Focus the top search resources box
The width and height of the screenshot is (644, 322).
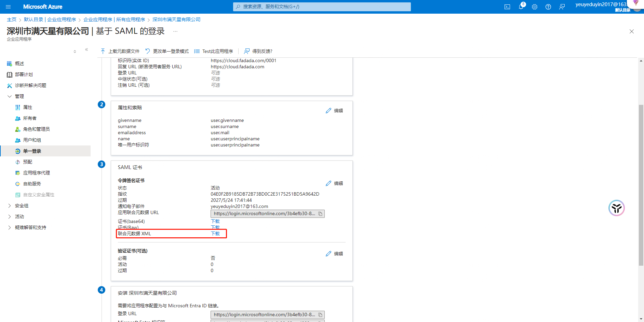322,7
